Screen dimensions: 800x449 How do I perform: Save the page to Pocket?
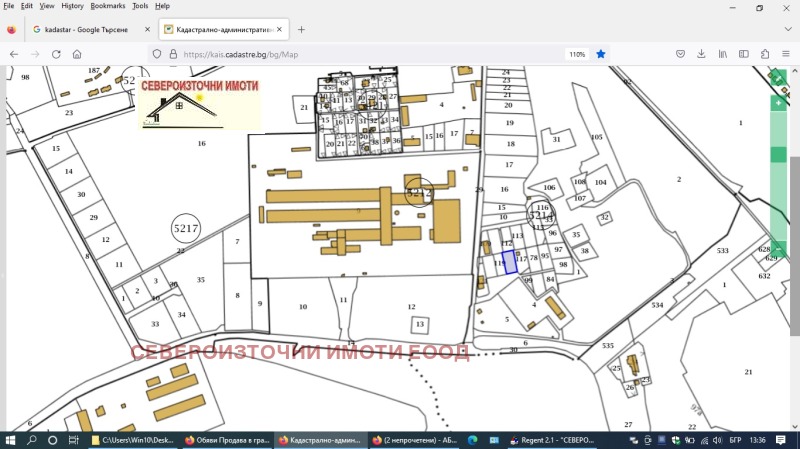680,54
